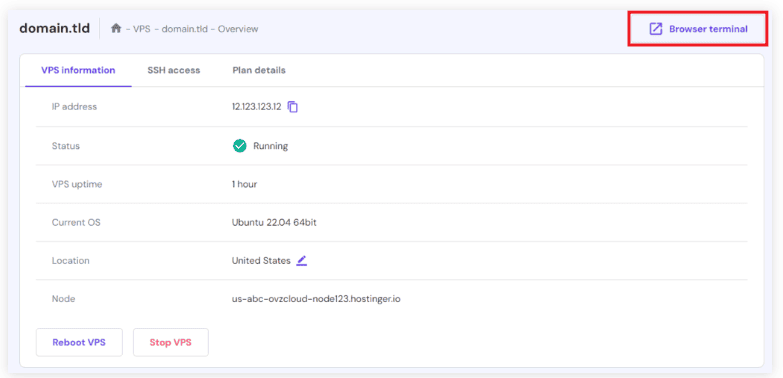Click the Node row label
This screenshot has height=378, width=783.
[63, 299]
